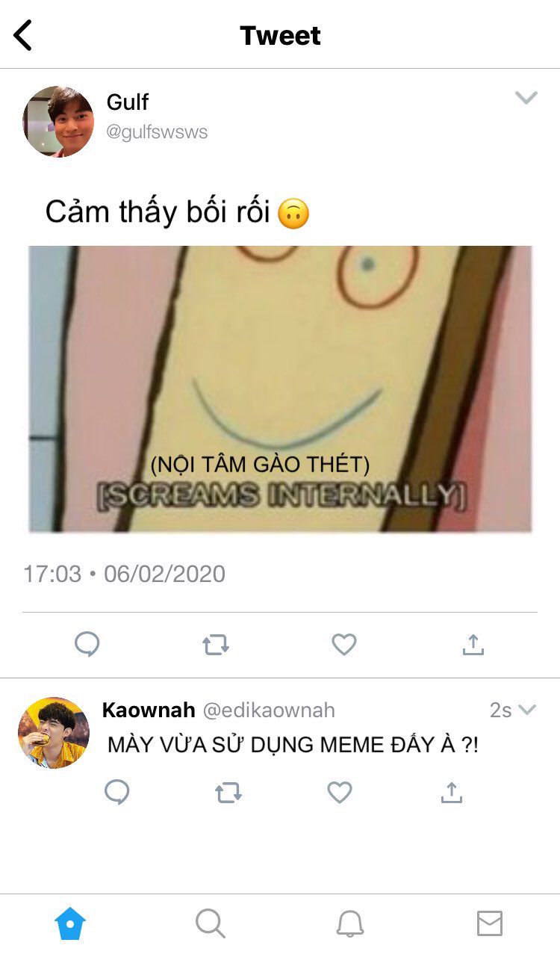Retweet Gulf's tweet
560x969 pixels.
point(216,645)
